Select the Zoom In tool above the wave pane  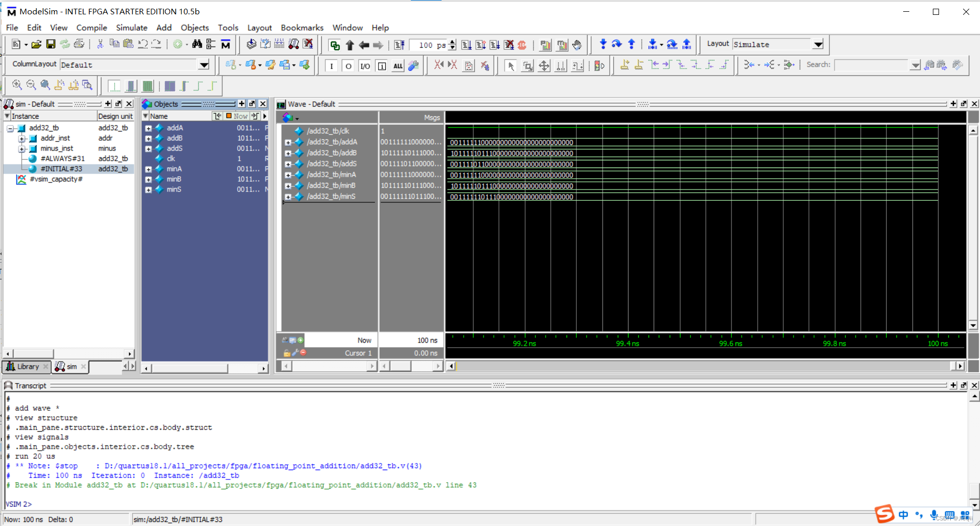click(16, 85)
